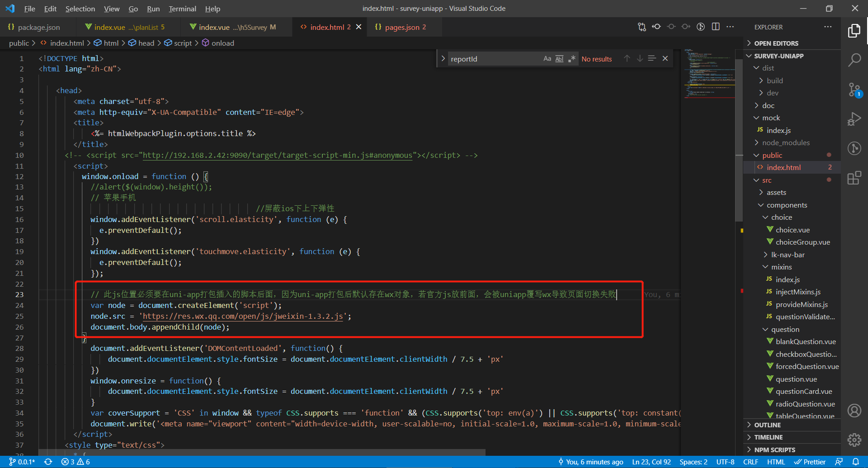Viewport: 868px width, 468px height.
Task: Open the editor More Actions ellipsis
Action: click(730, 27)
